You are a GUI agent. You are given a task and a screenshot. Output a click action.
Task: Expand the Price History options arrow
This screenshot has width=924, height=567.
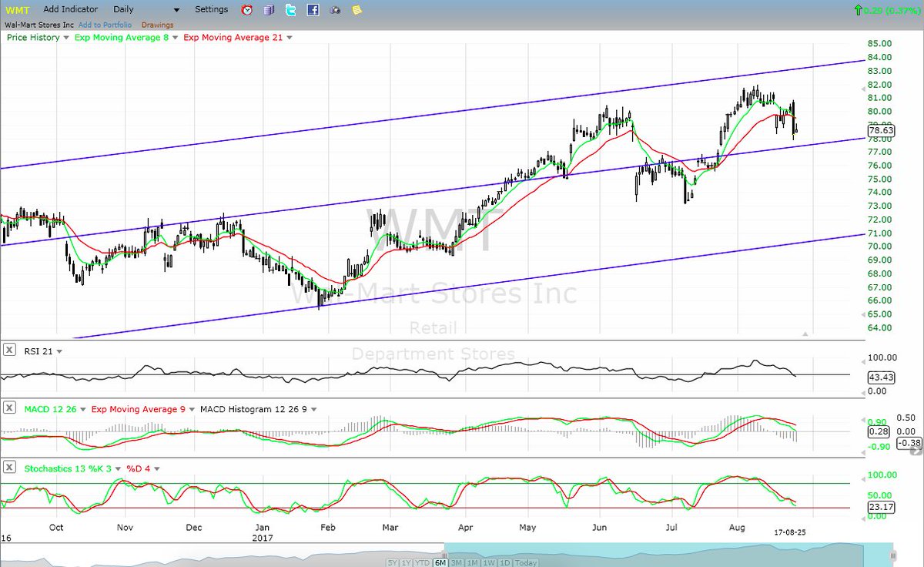(66, 37)
